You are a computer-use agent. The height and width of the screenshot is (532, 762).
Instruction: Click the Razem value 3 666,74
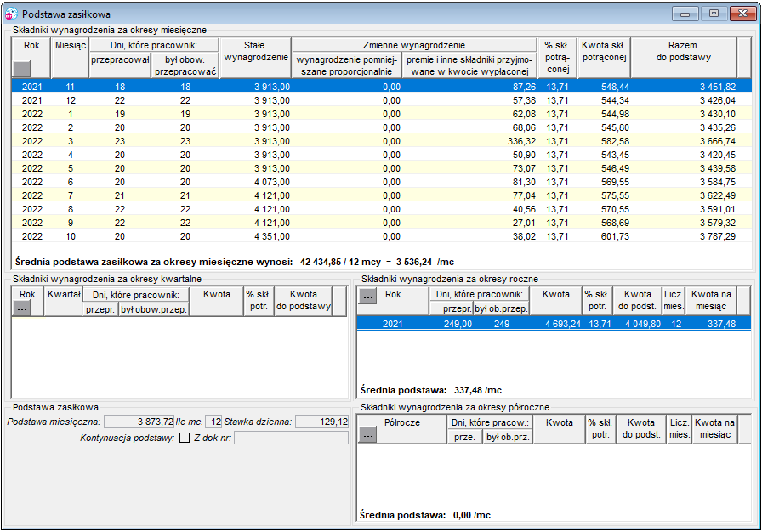click(718, 141)
